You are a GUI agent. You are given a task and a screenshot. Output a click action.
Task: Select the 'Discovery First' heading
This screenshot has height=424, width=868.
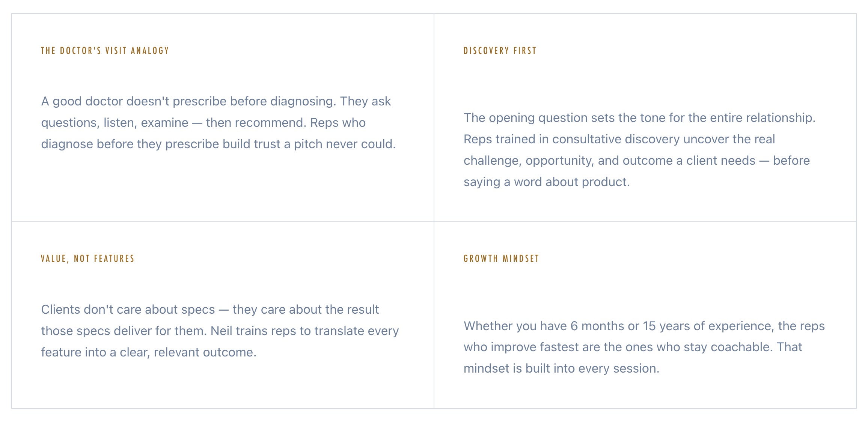[x=500, y=51]
